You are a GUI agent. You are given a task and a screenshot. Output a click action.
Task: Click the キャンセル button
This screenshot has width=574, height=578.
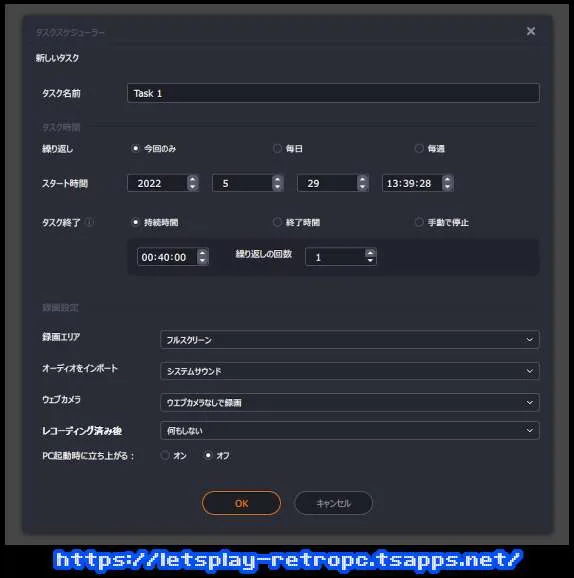click(333, 503)
